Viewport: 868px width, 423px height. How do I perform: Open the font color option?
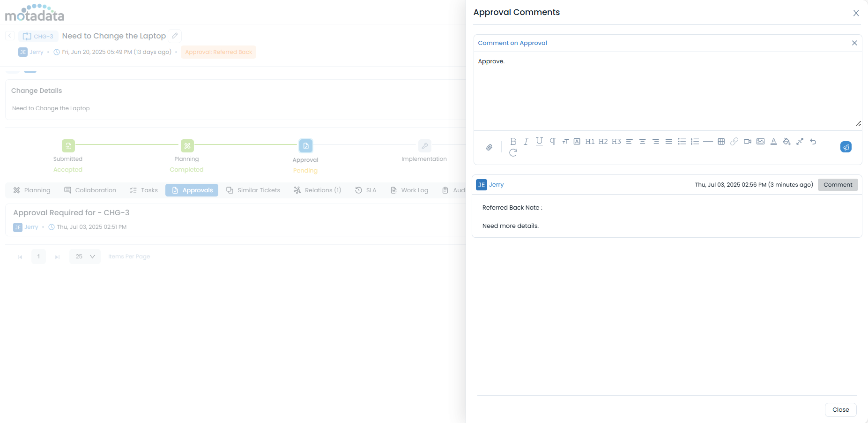pos(773,141)
